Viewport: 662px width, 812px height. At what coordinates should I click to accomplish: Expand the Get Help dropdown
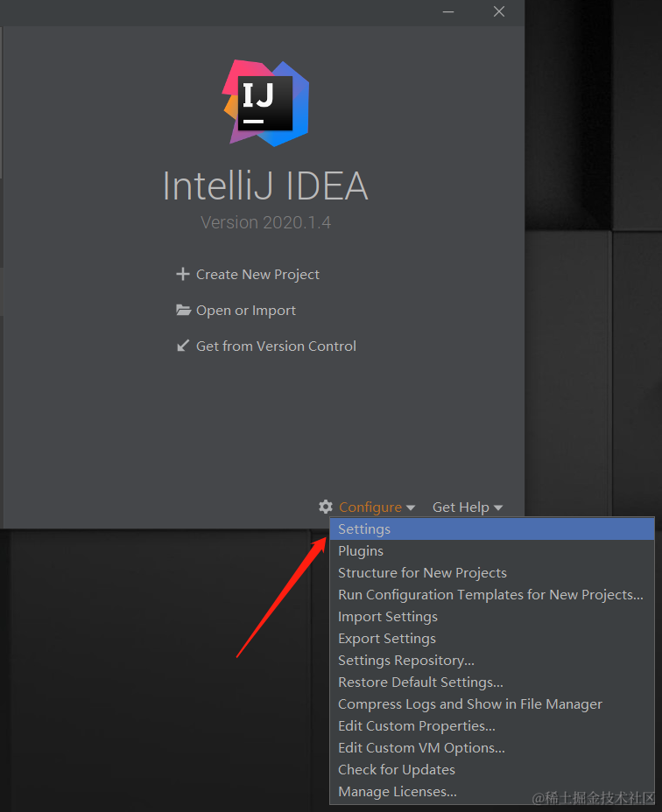(468, 507)
